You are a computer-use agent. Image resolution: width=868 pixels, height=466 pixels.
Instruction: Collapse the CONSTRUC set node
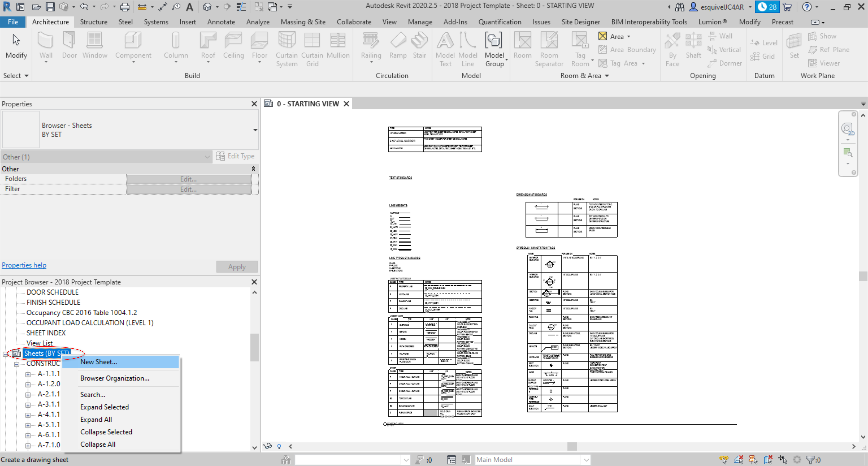tap(16, 364)
